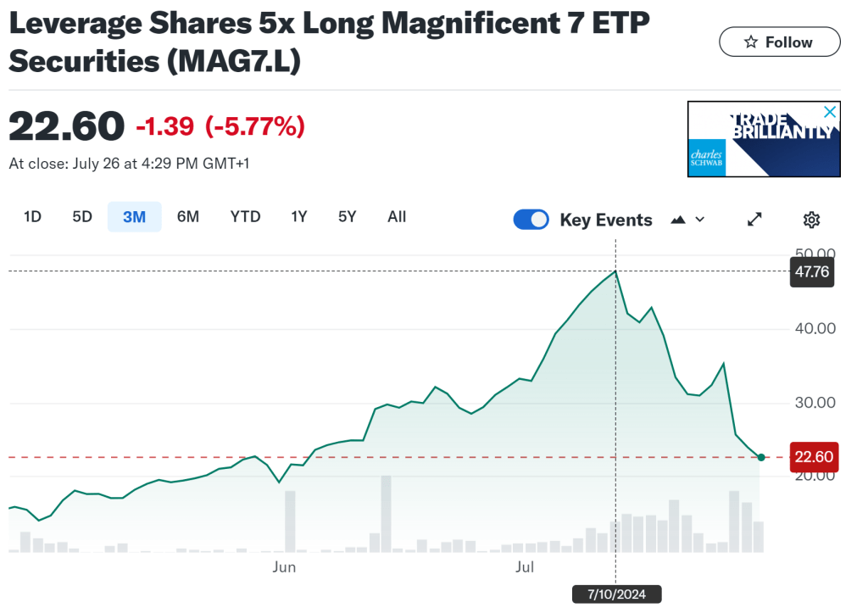Open chart settings gear icon

(x=811, y=220)
